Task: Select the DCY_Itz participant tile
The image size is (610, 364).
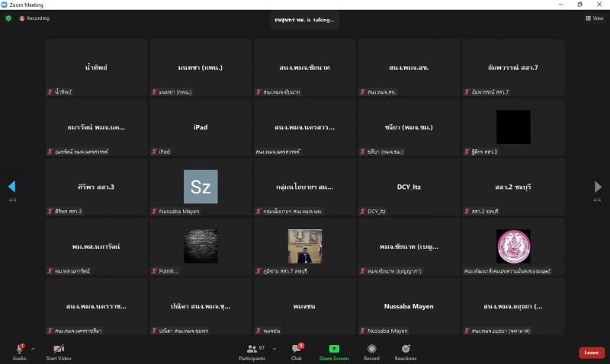Action: pos(409,187)
